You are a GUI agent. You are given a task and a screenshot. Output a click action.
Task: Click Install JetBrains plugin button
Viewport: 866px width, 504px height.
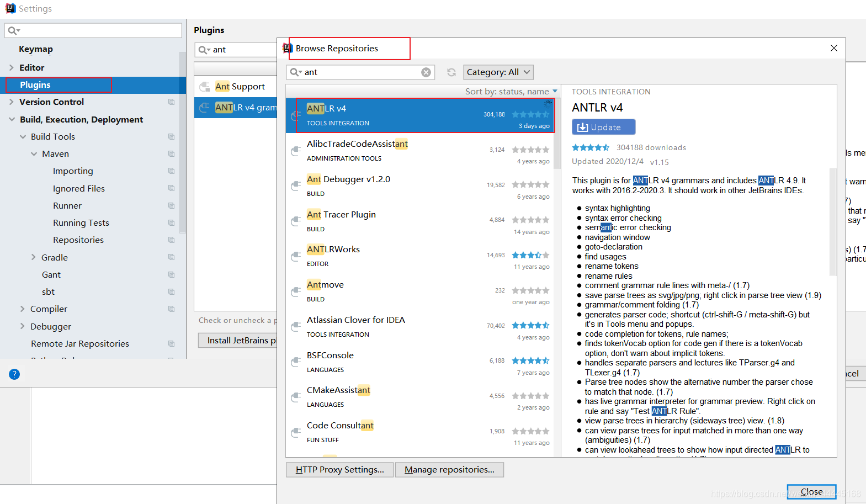pos(238,340)
